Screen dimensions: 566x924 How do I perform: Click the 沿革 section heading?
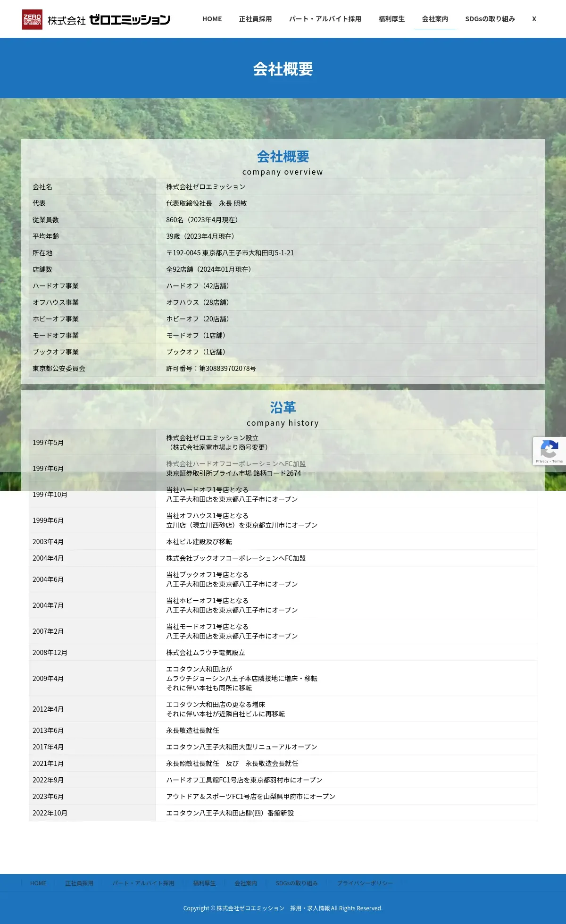(x=283, y=407)
